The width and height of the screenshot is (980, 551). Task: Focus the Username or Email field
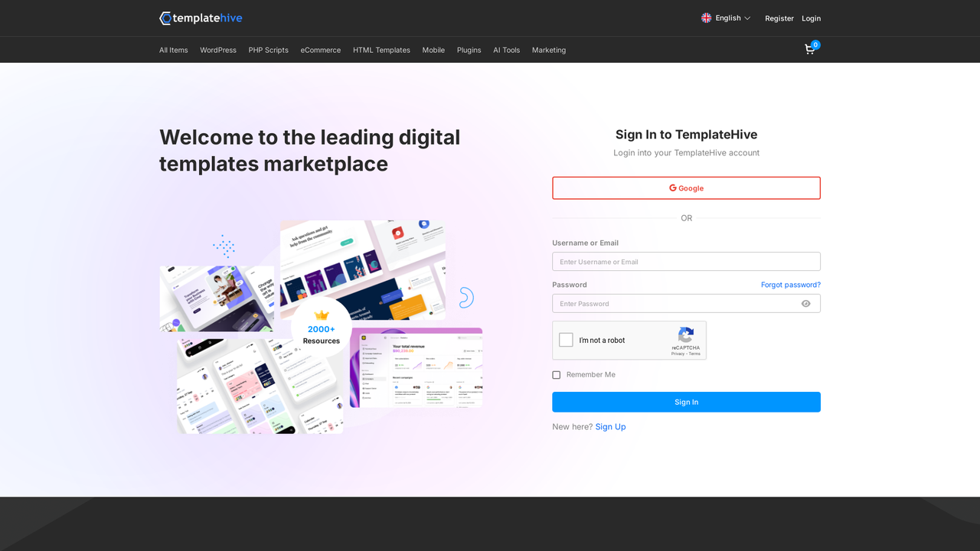(x=686, y=262)
